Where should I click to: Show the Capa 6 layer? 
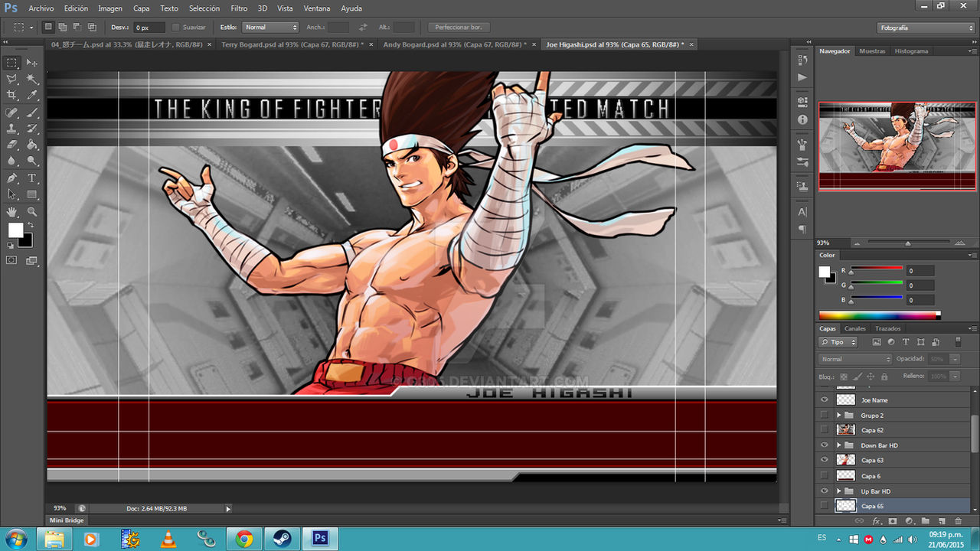click(x=825, y=475)
